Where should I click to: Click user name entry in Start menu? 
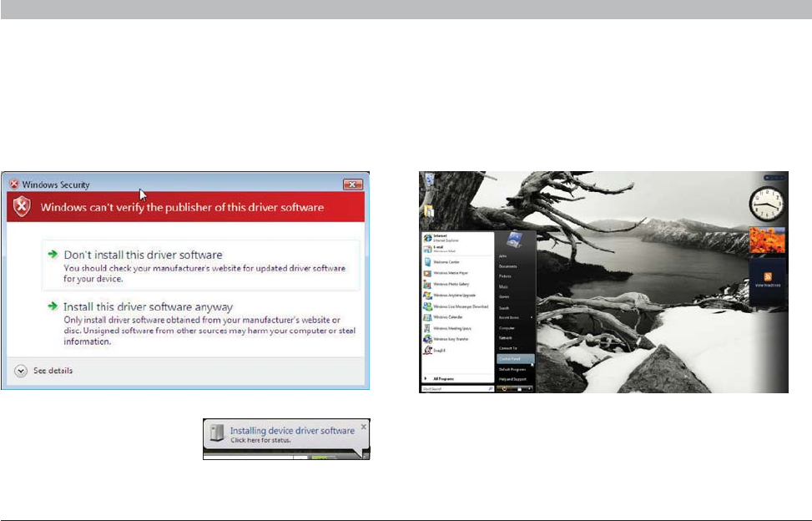tap(503, 255)
